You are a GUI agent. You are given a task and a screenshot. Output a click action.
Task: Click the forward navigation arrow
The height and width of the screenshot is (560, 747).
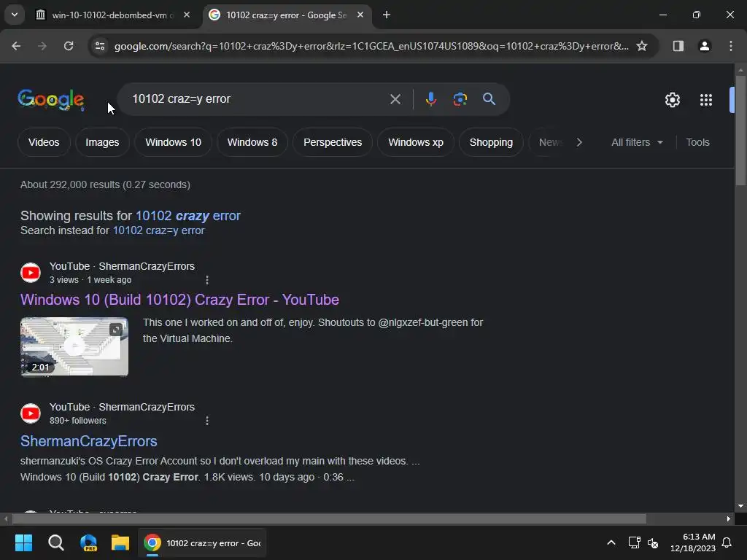point(42,46)
